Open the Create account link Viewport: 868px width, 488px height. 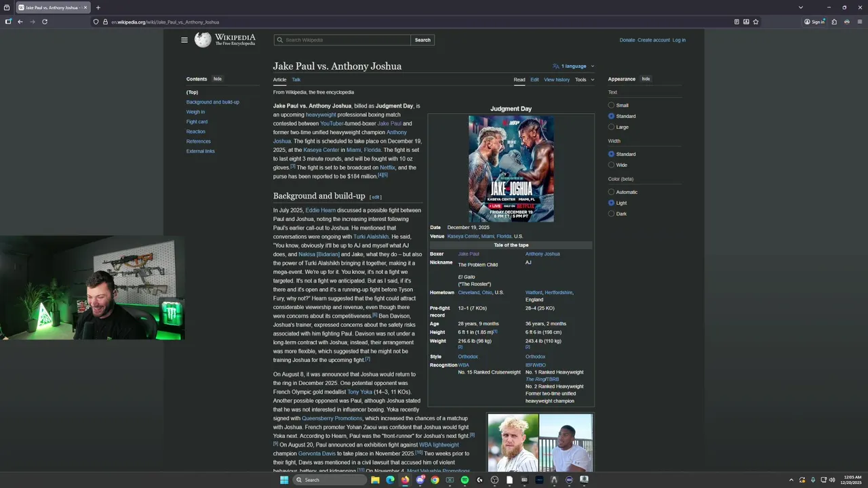pos(654,40)
